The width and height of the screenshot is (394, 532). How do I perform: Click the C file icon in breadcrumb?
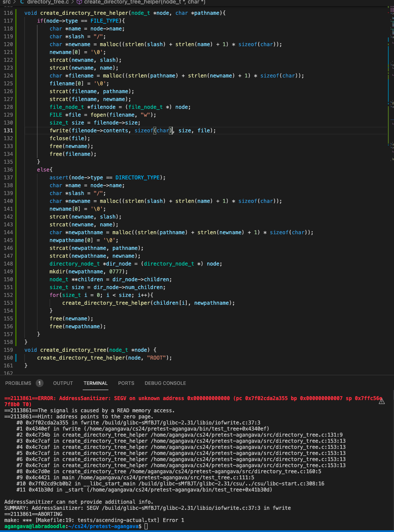coord(22,2)
